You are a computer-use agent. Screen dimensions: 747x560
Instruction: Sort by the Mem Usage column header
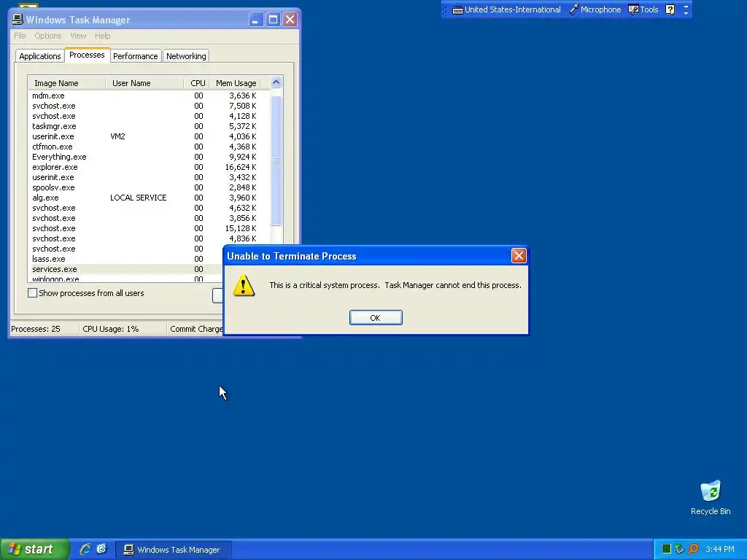(x=235, y=83)
